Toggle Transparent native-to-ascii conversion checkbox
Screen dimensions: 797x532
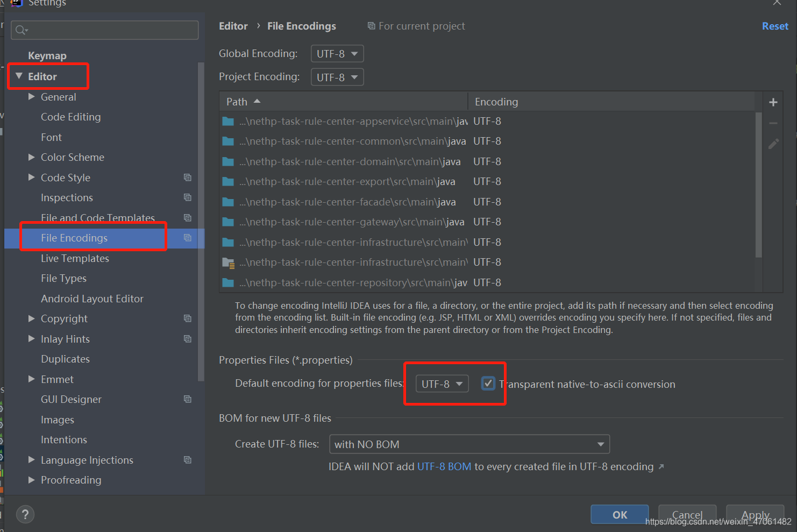(488, 384)
